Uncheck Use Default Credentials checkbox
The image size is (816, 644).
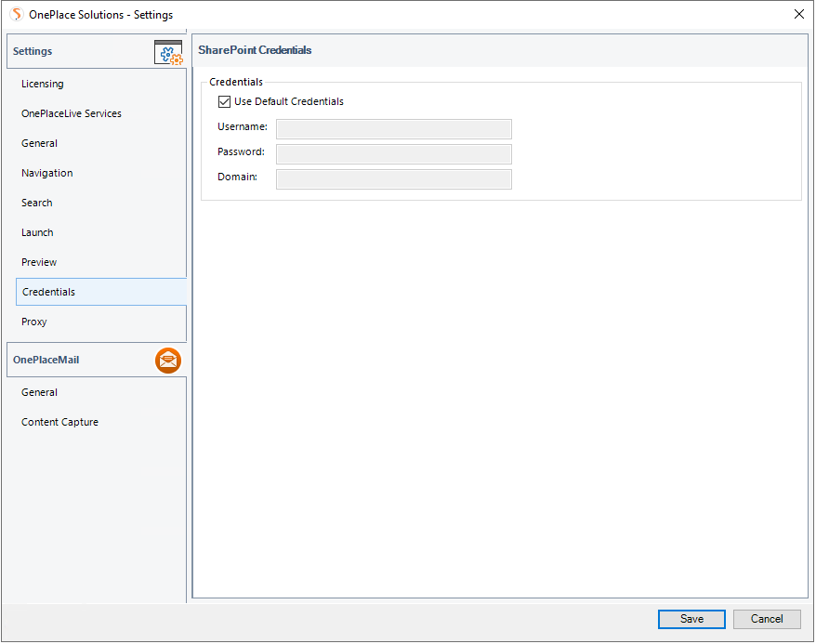tap(224, 101)
